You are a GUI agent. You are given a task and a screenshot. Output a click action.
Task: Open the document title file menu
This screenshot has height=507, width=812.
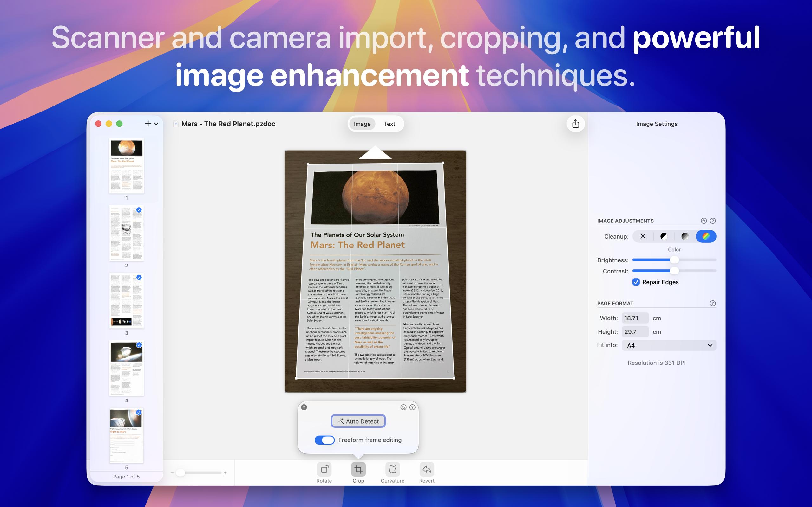(228, 124)
